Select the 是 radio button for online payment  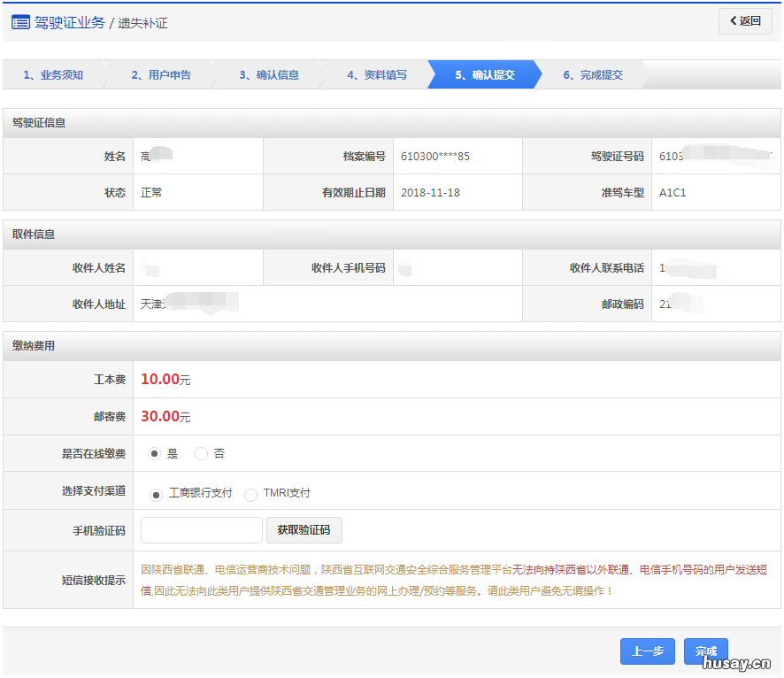click(155, 453)
